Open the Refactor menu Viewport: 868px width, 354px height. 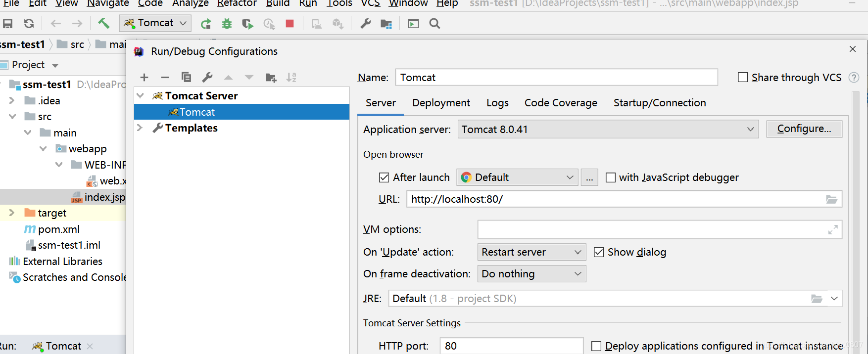click(237, 3)
